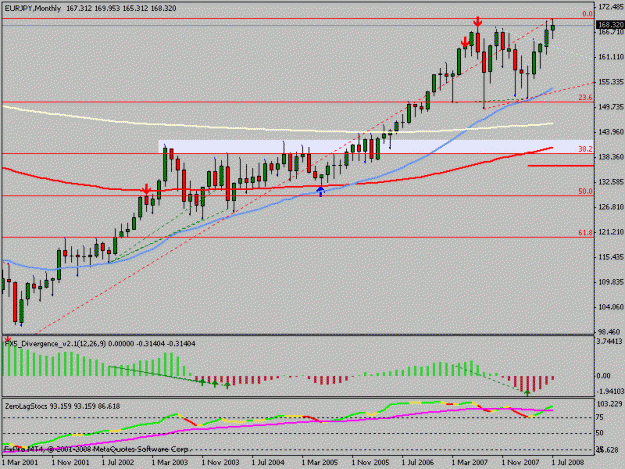Click the 3.74413 divergence scale value
The width and height of the screenshot is (625, 469).
[609, 341]
